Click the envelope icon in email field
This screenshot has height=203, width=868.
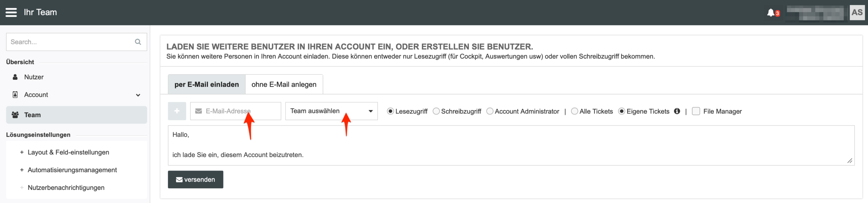pyautogui.click(x=199, y=111)
